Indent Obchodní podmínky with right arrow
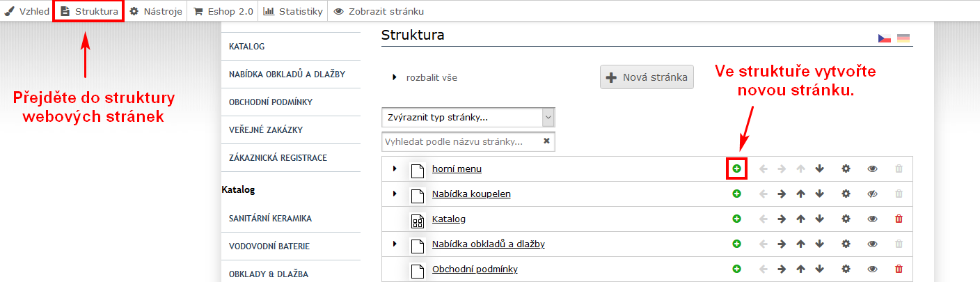 pyautogui.click(x=781, y=269)
